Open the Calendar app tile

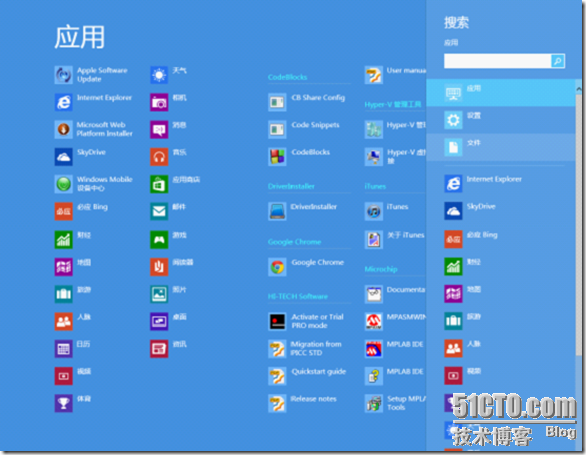pos(73,349)
